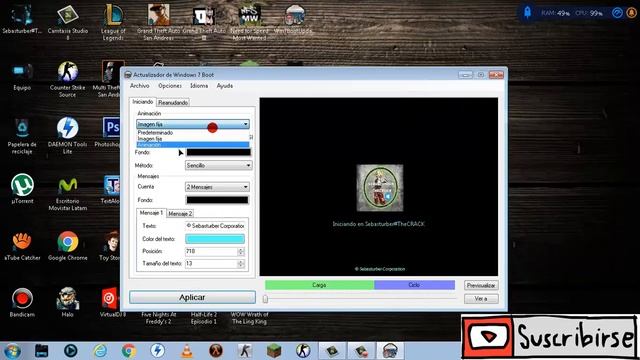Click the Aplicar button
This screenshot has width=640, height=360.
click(x=192, y=297)
